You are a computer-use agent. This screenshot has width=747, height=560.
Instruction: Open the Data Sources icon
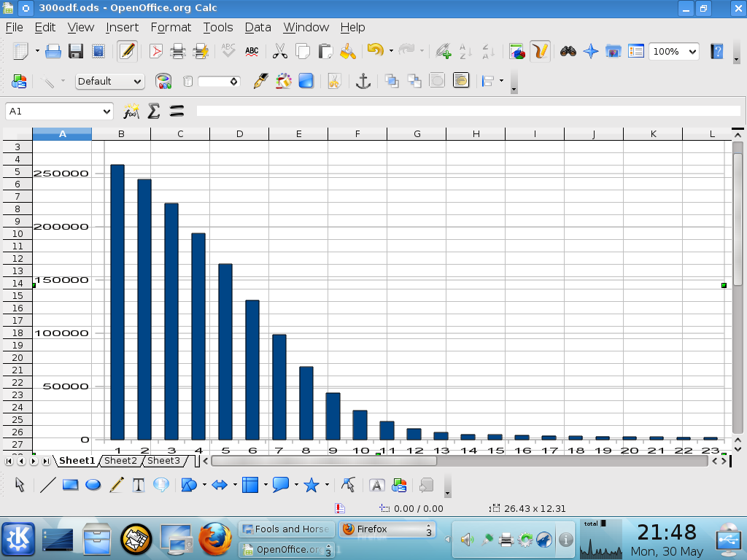[x=613, y=51]
